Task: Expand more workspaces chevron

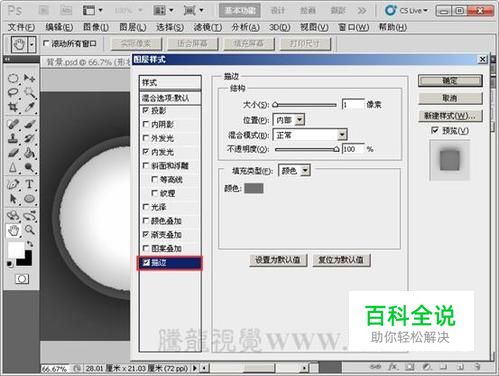Action: (x=362, y=11)
